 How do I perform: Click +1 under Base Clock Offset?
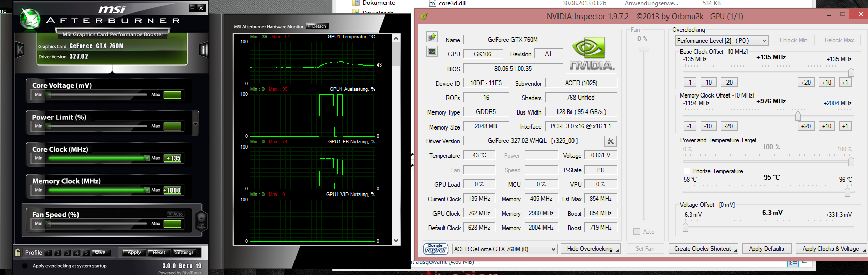click(845, 82)
